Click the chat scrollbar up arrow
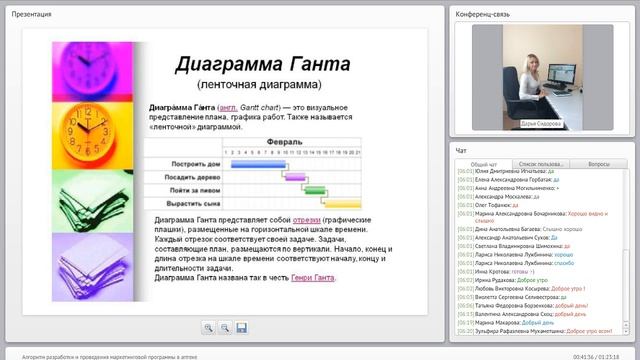Viewport: 640px width, 360px height. [x=626, y=325]
